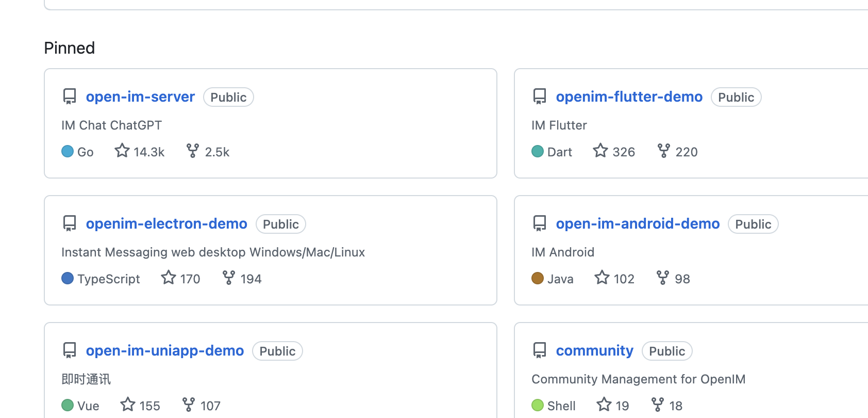Click the repo icon beside community
This screenshot has height=418, width=868.
click(540, 350)
